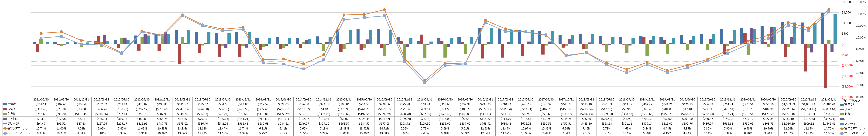Click the ($943.93) 投資CF cell
The image size is (868, 136).
(182, 109)
